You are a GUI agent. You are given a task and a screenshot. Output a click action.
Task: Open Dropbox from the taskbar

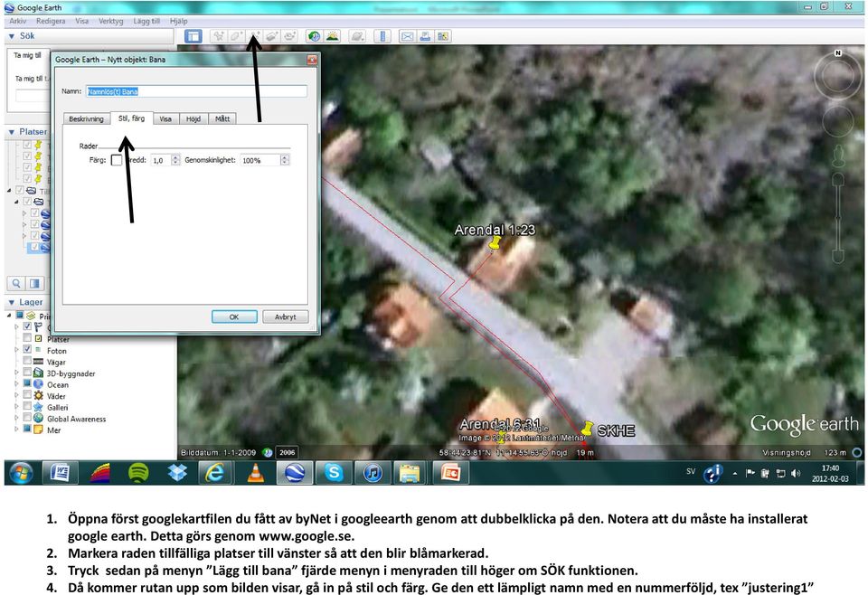pos(177,473)
